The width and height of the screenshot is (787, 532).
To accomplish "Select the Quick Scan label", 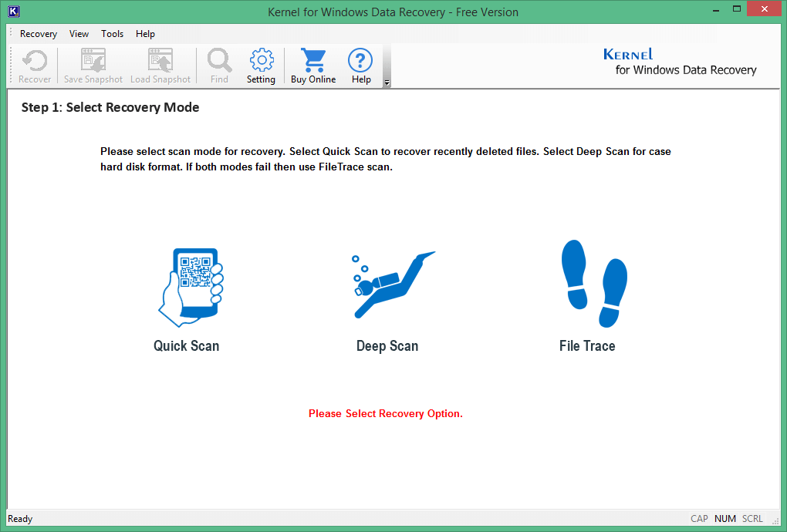I will (186, 346).
